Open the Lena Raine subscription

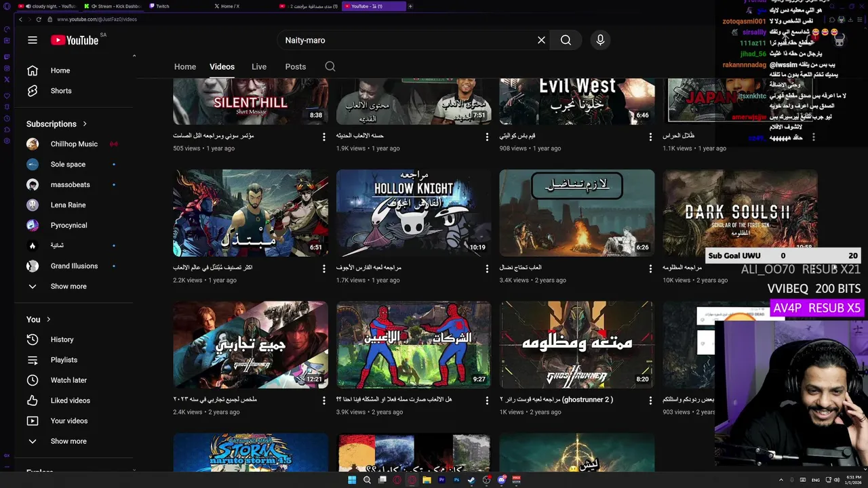[75, 205]
